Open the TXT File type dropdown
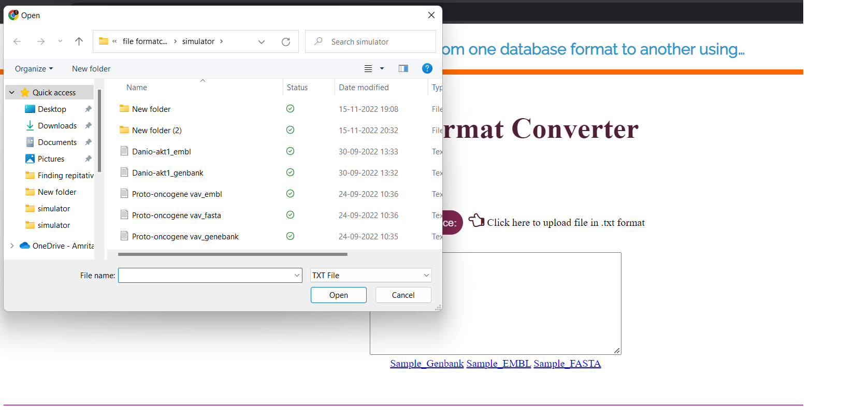The image size is (868, 417). point(371,275)
